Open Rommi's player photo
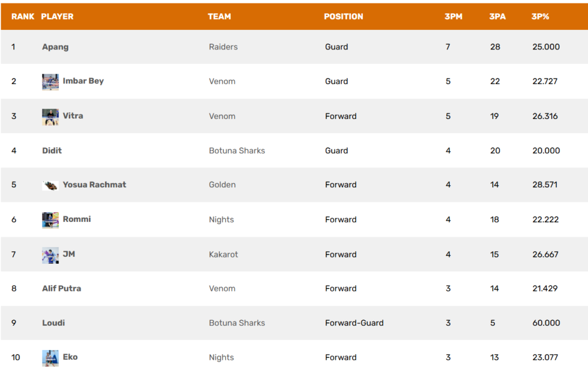 point(51,220)
